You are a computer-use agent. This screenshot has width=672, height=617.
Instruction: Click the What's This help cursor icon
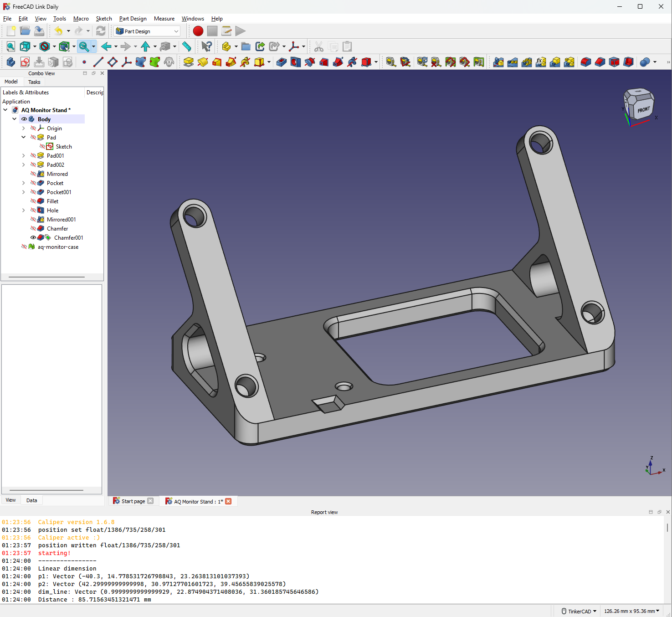206,46
